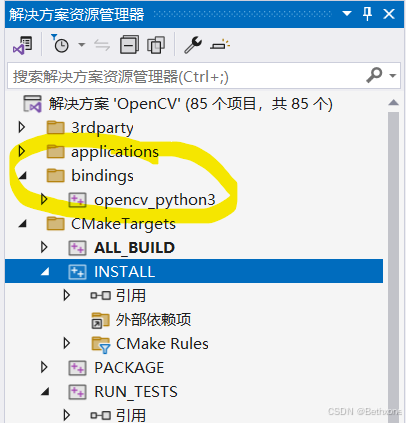Open the pending changes filter clock icon
The width and height of the screenshot is (406, 423).
point(60,44)
